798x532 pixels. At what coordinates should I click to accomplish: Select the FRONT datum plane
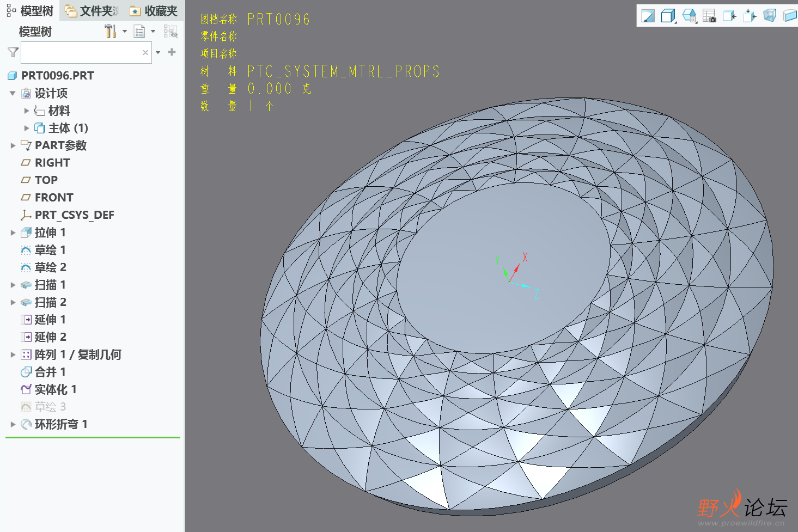pos(54,198)
